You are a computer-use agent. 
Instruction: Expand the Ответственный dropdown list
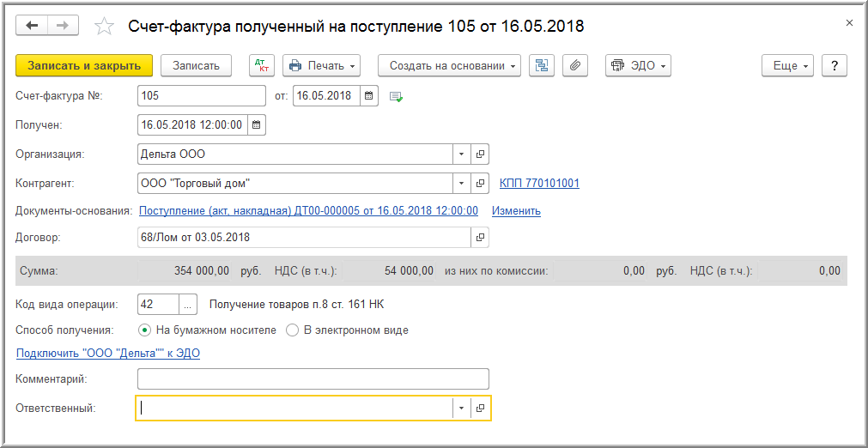tap(462, 409)
